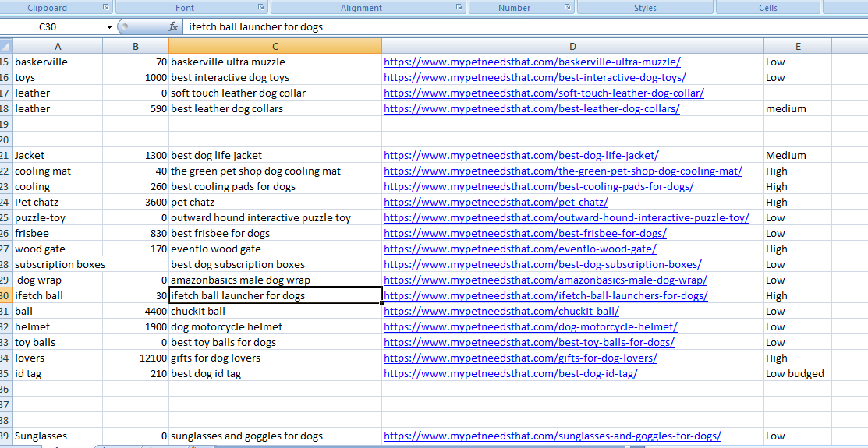Expand the Name Box dropdown arrow
The width and height of the screenshot is (868, 448).
[109, 26]
